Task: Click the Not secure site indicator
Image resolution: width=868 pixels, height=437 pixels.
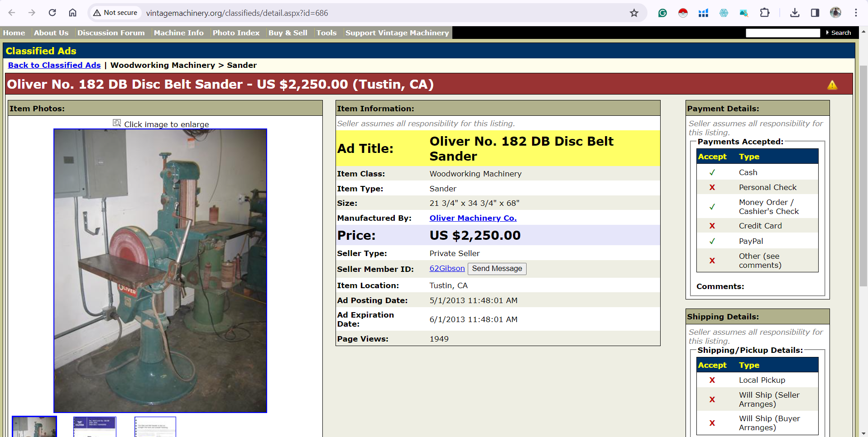Action: click(x=115, y=13)
